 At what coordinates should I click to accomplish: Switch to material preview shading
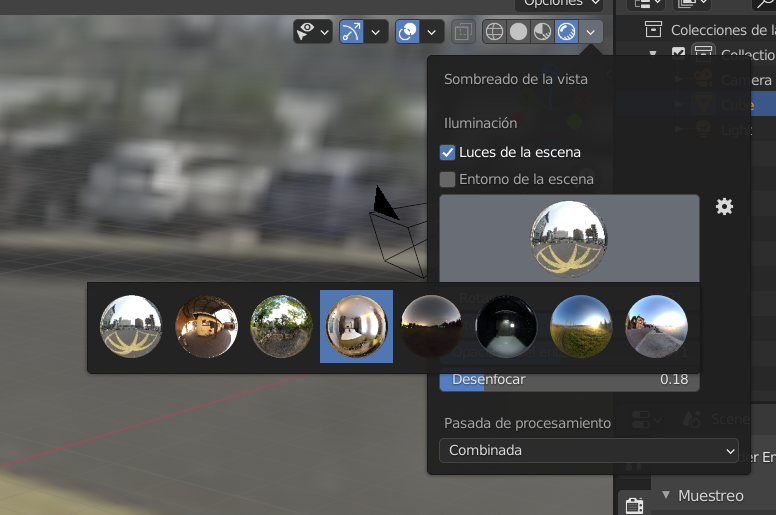coord(542,32)
